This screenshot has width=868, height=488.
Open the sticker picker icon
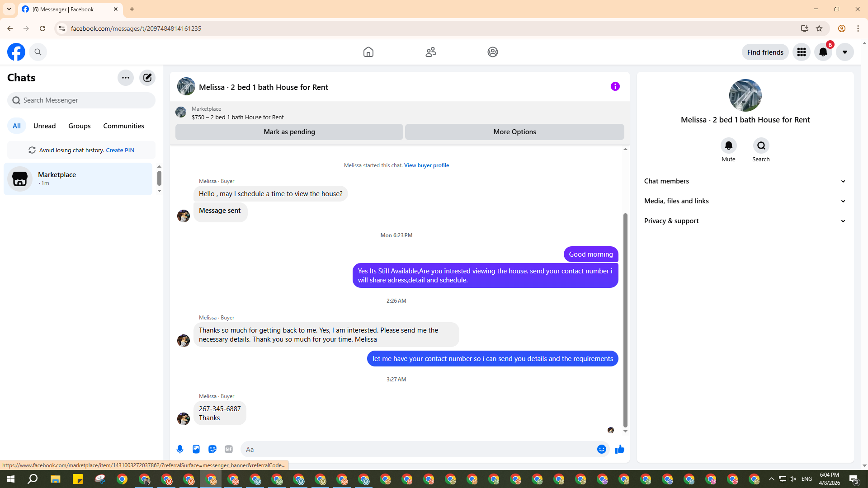[212, 449]
